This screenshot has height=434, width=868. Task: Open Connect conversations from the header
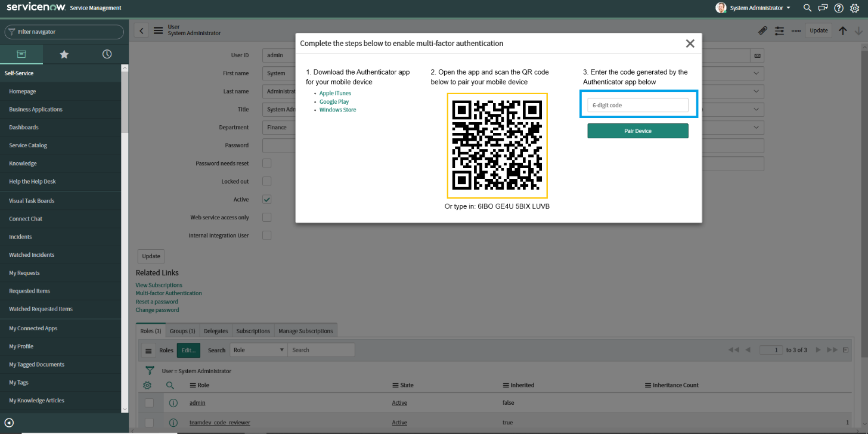coord(823,8)
